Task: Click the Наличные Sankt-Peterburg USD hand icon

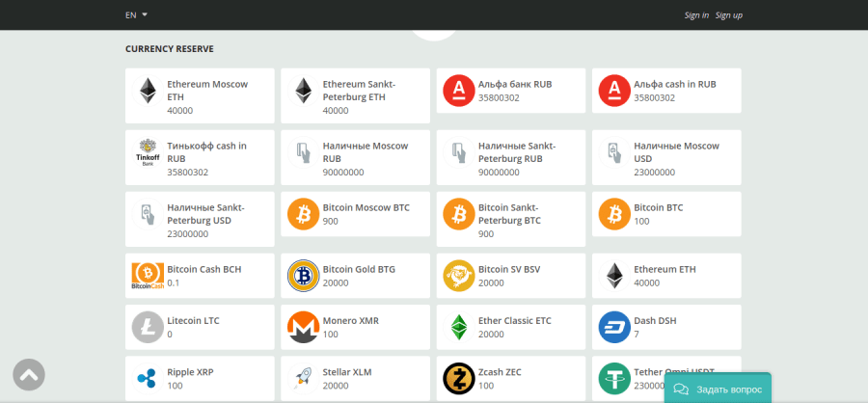Action: coord(148,214)
